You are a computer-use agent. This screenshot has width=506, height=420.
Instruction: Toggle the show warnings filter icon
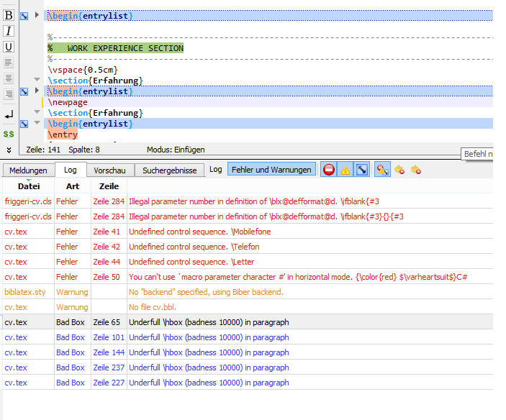click(x=345, y=170)
